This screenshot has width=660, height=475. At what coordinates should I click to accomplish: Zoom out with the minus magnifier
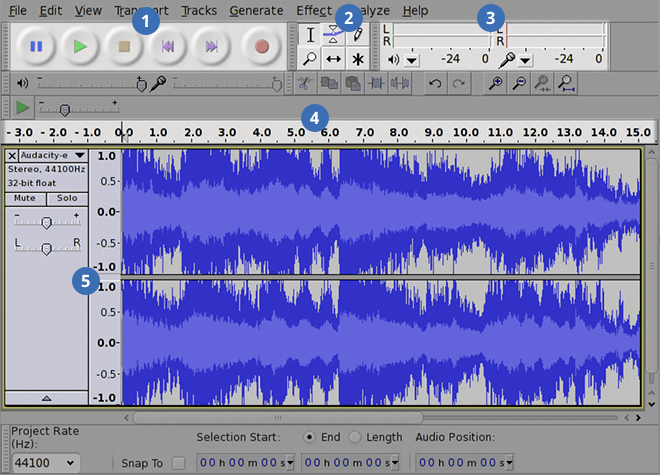tap(519, 83)
